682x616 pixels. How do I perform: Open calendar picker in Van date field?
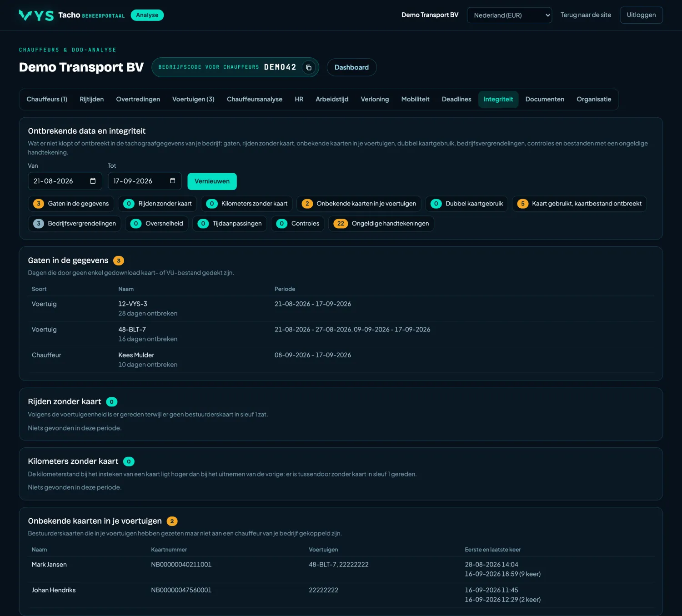coord(93,181)
